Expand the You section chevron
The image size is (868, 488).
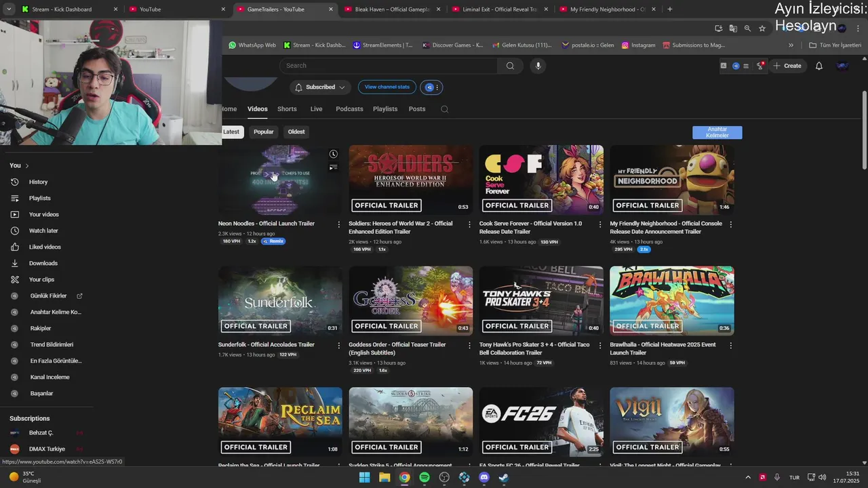(26, 165)
